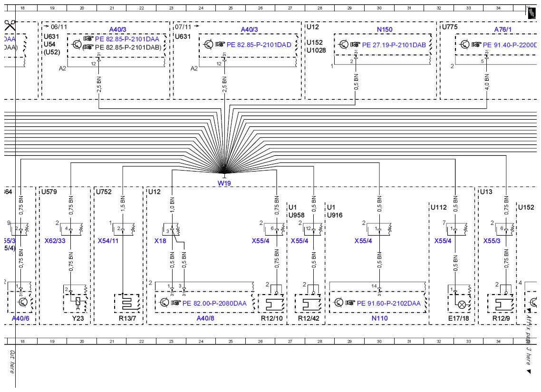Select the N110 component link
Image resolution: width=541 pixels, height=392 pixels.
[379, 318]
